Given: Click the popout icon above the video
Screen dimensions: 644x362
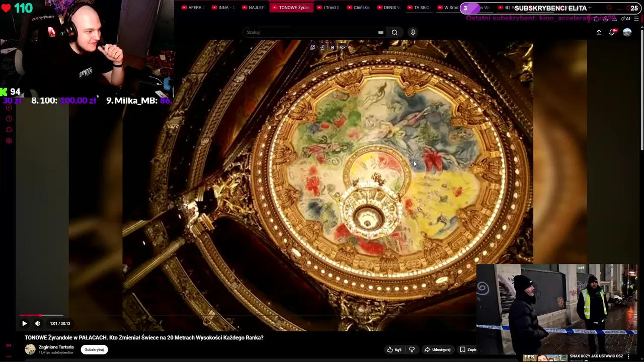Looking at the screenshot, I should (312, 47).
